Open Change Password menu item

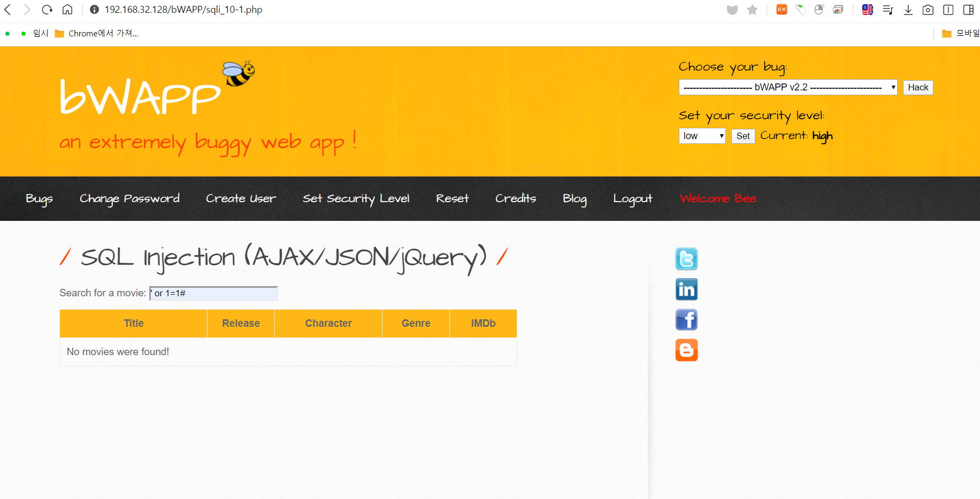click(129, 198)
